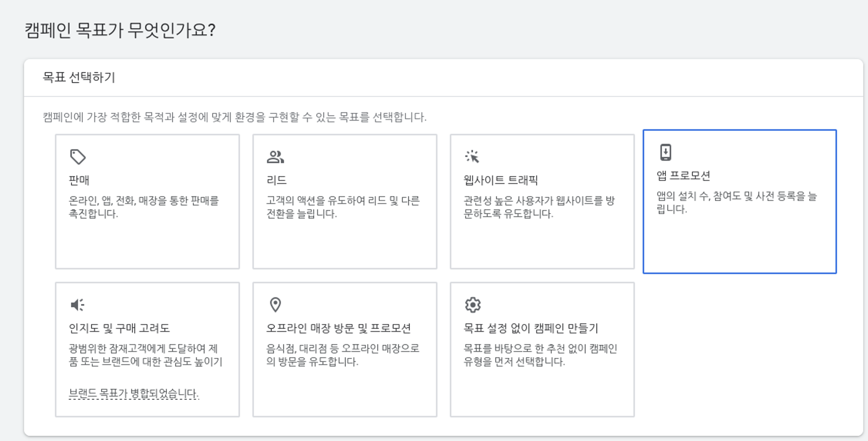The image size is (868, 441).
Task: Click the 리드 card description about 전환
Action: pos(343,207)
